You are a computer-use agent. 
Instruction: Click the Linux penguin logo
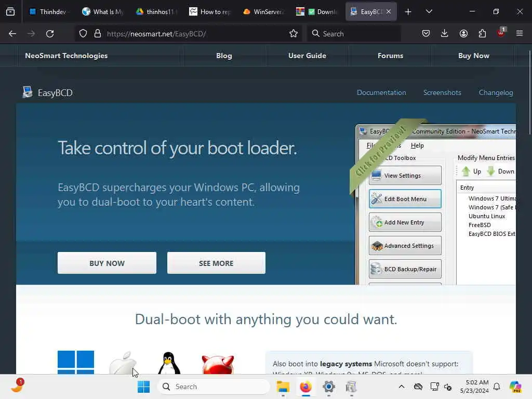click(x=169, y=363)
